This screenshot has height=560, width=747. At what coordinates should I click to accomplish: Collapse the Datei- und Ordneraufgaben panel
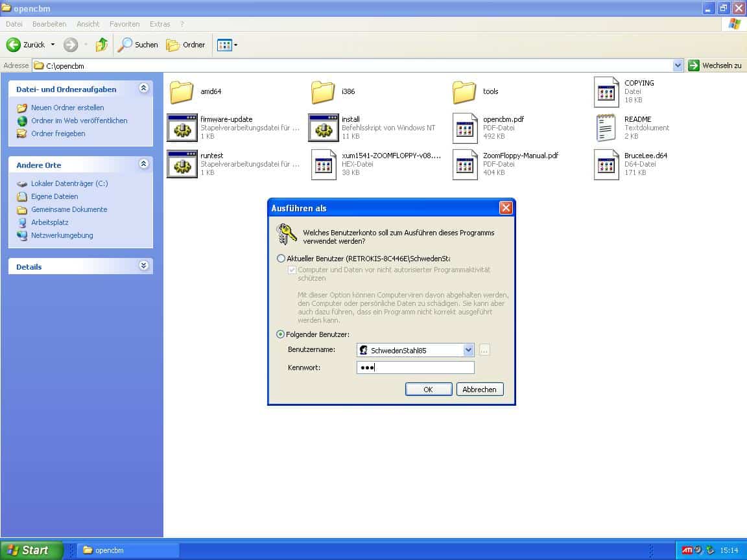coord(143,88)
